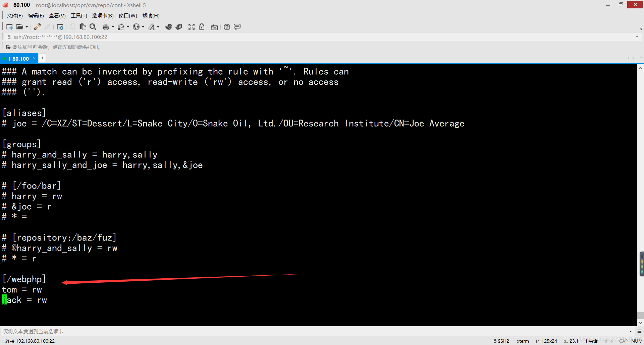Viewport: 644px width, 345px height.
Task: Expand the Font dropdown arrow
Action: [x=158, y=27]
